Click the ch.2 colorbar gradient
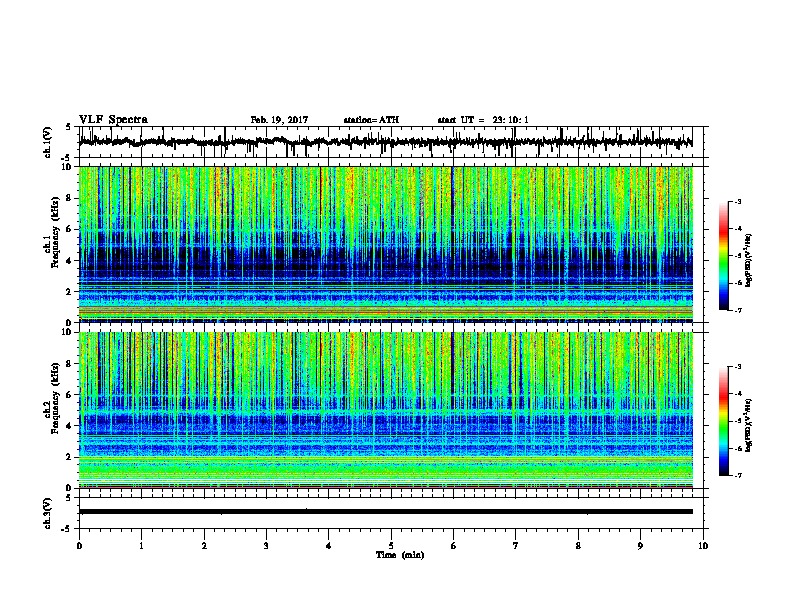 (723, 421)
